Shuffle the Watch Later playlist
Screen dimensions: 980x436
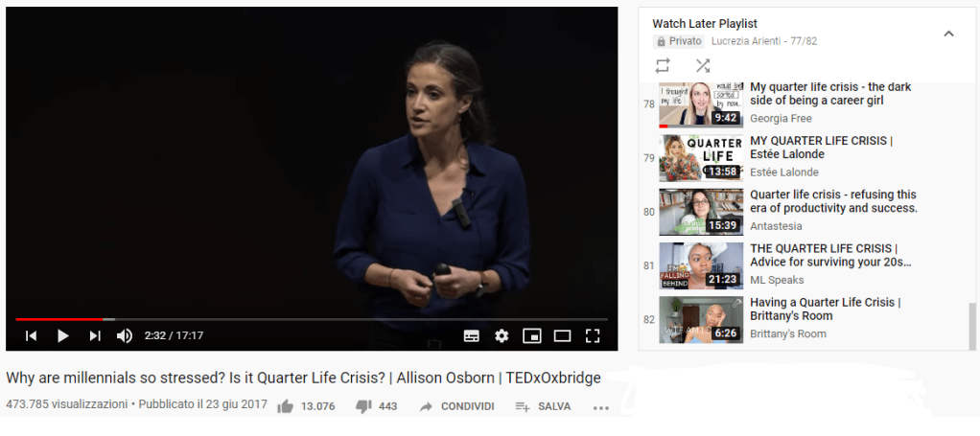[703, 65]
